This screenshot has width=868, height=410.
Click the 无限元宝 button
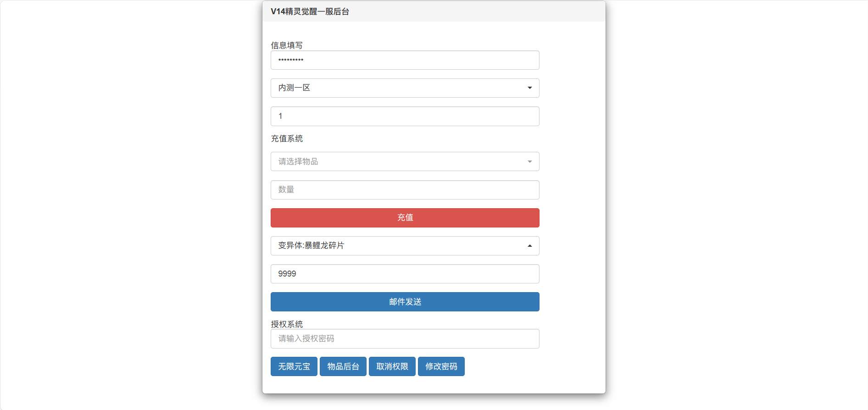tap(294, 366)
